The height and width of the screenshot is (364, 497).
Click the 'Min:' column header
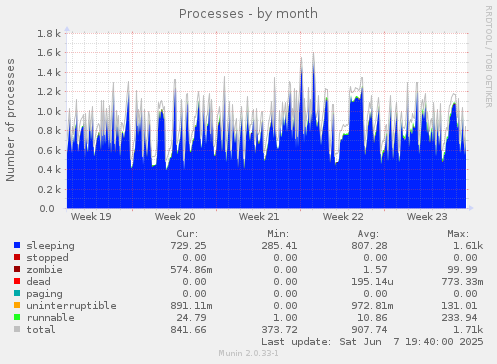tap(278, 234)
